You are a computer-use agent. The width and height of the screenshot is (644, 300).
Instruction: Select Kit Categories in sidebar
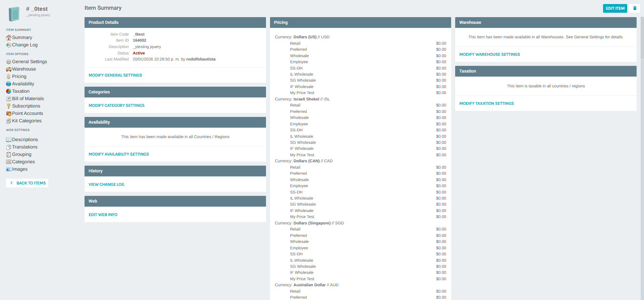coord(27,121)
